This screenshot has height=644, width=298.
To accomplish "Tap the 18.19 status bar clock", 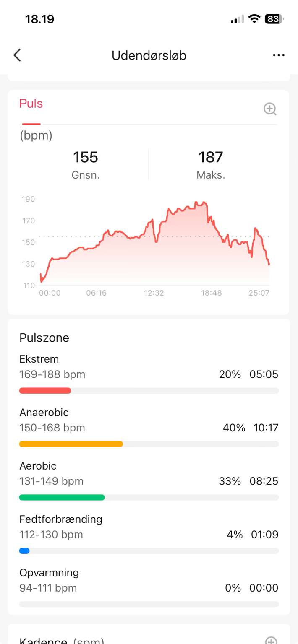I will click(x=40, y=19).
